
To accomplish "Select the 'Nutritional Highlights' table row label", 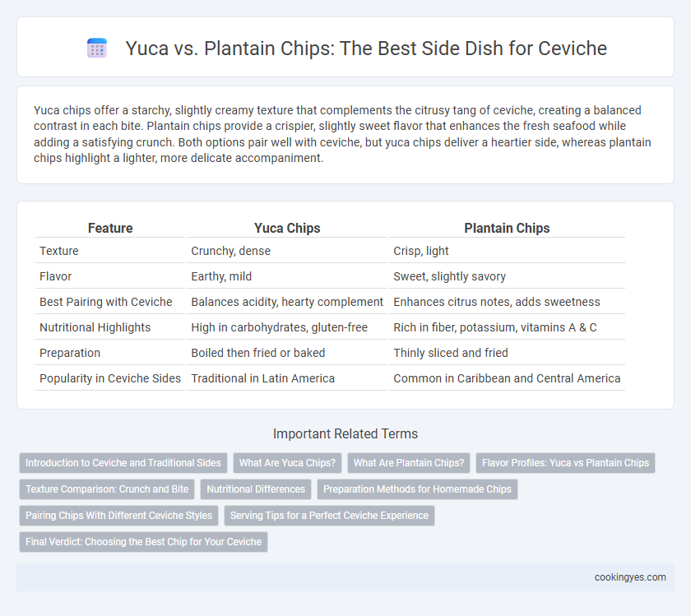I will [95, 327].
